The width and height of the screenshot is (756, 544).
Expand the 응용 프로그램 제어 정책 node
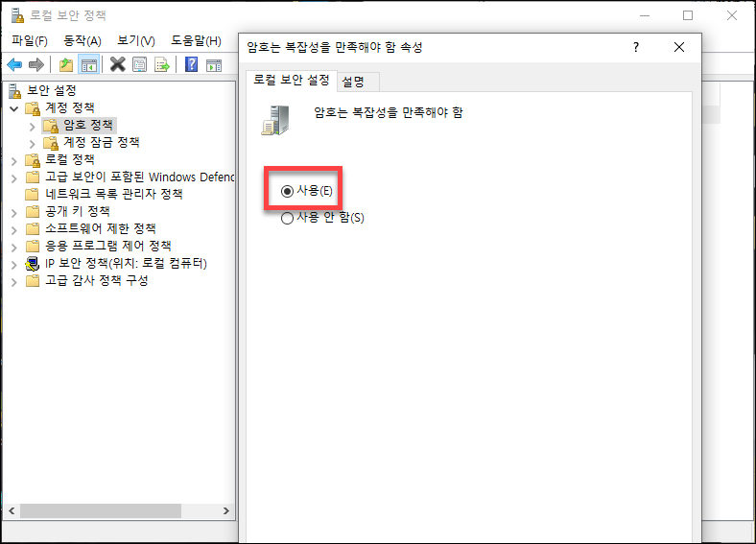pos(14,248)
